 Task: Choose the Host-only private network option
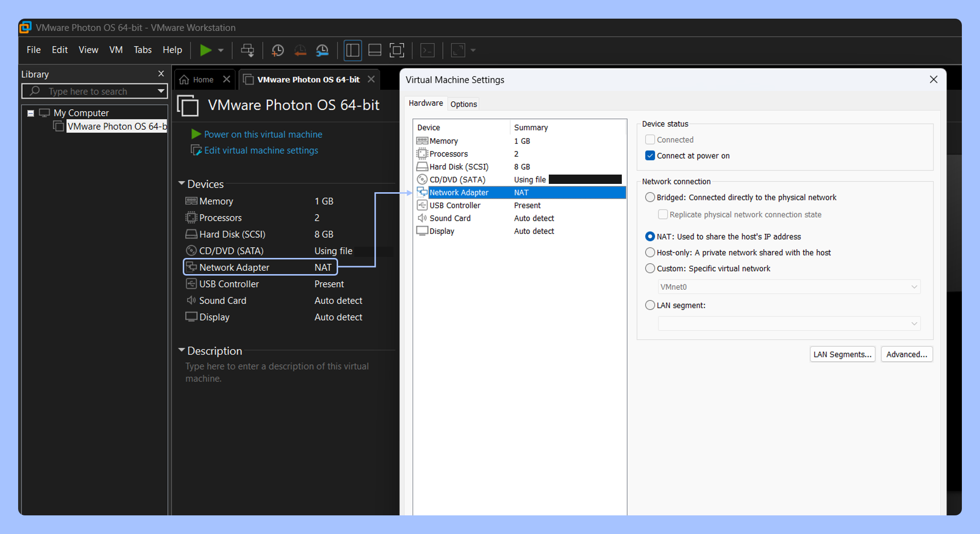(x=650, y=253)
